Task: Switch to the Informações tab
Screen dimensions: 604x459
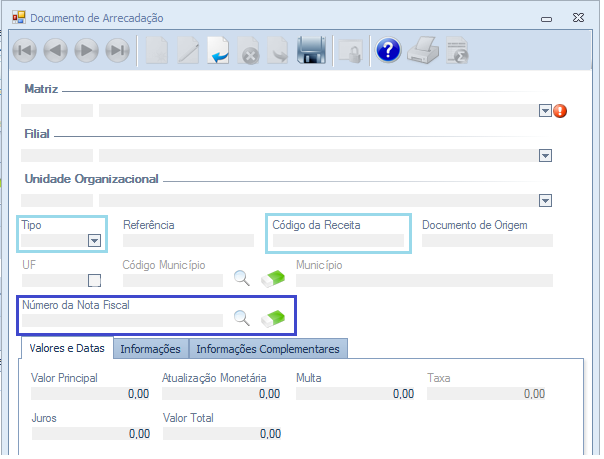Action: tap(150, 349)
